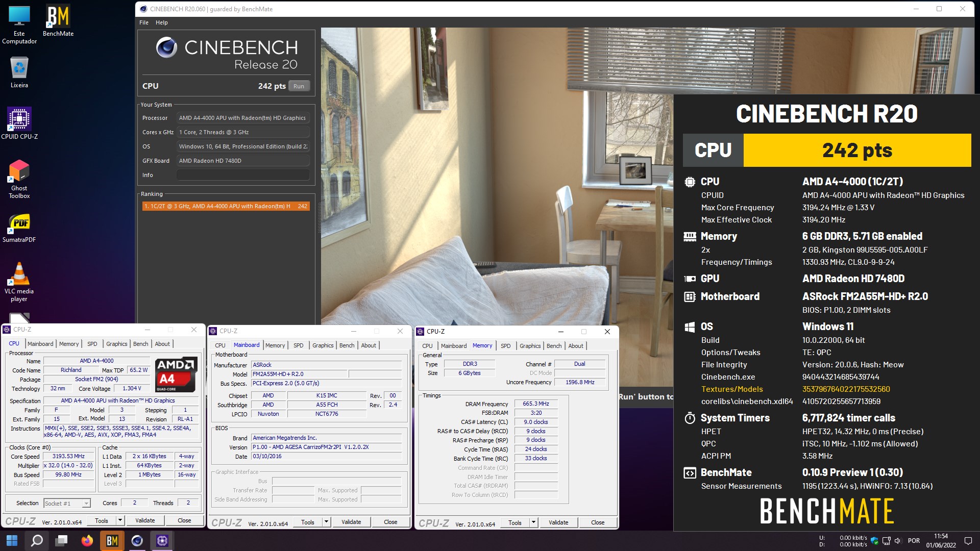This screenshot has height=551, width=980.
Task: Click Close button in first CPU-Z window
Action: 184,521
